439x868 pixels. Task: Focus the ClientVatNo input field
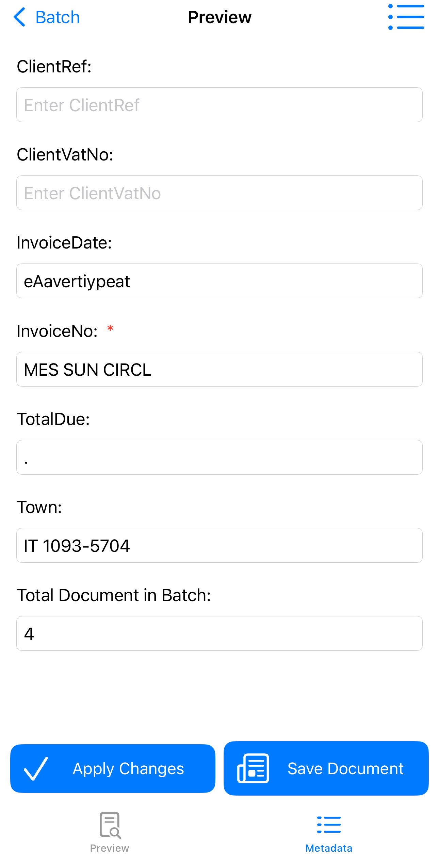click(219, 193)
